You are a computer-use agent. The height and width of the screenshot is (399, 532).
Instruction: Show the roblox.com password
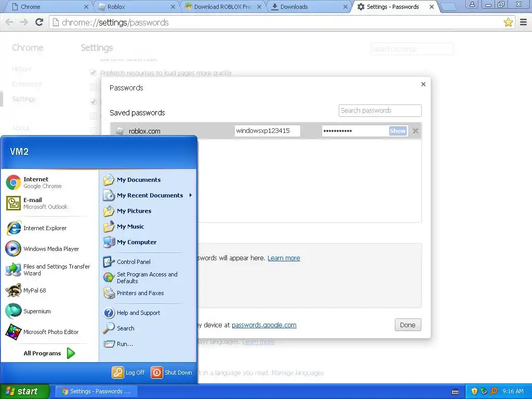(397, 131)
